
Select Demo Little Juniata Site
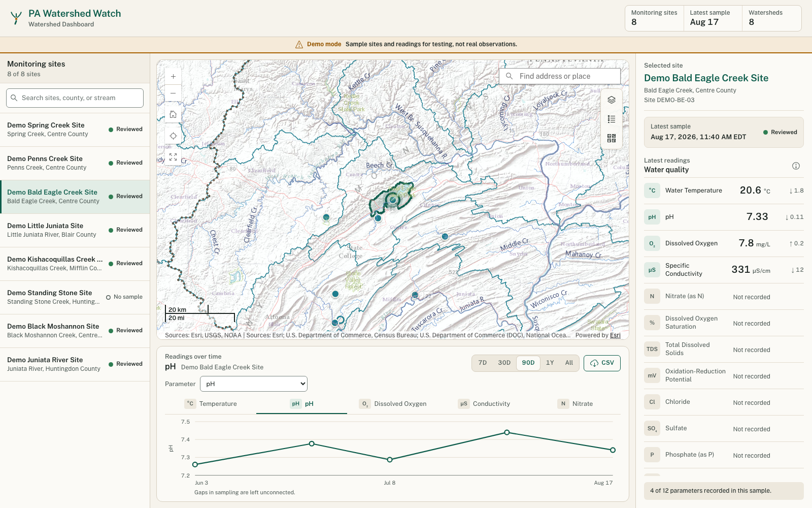[x=75, y=230]
